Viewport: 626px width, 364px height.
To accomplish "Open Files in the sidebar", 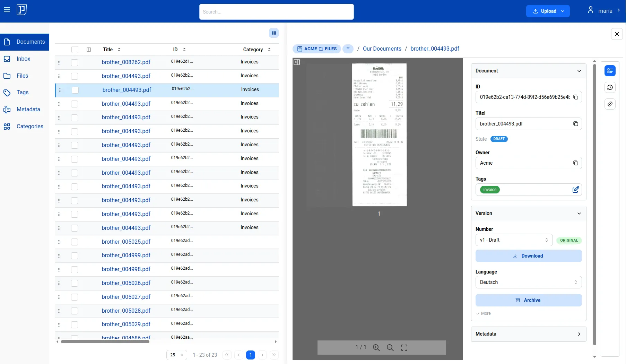I will click(x=25, y=76).
